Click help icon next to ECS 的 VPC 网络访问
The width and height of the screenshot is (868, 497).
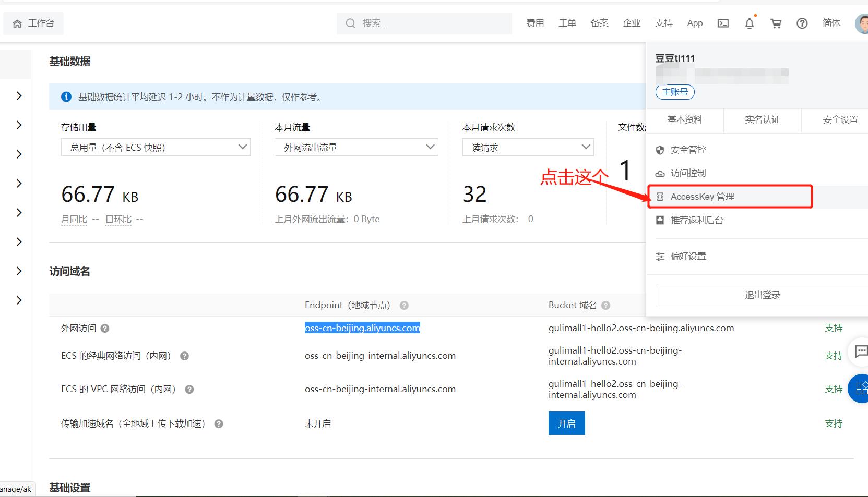tap(189, 390)
